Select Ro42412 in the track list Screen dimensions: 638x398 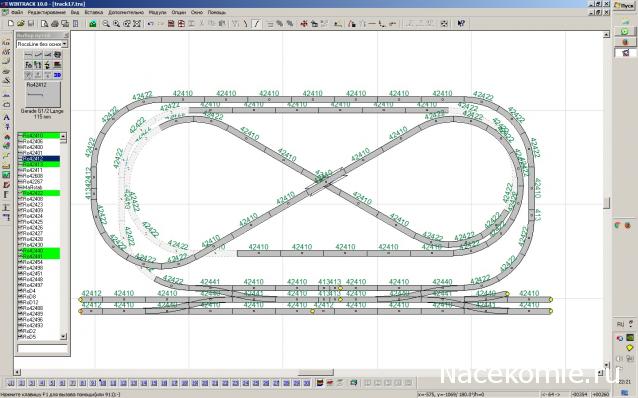pos(39,159)
